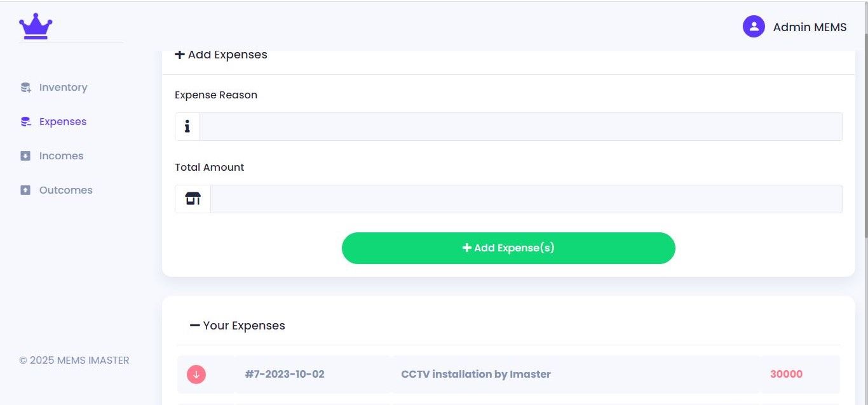This screenshot has height=405, width=868.
Task: Navigate to Outcomes in the sidebar
Action: coord(65,190)
